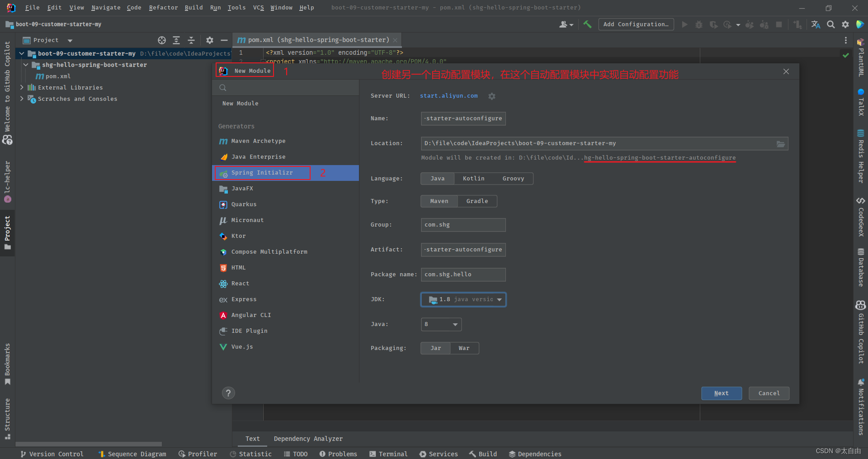This screenshot has width=868, height=459.
Task: Open IDE settings gear in top toolbar
Action: tap(845, 24)
